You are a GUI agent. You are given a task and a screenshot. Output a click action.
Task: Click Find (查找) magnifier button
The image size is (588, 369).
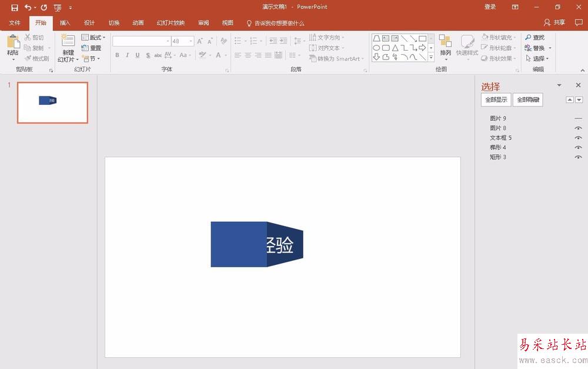(534, 38)
